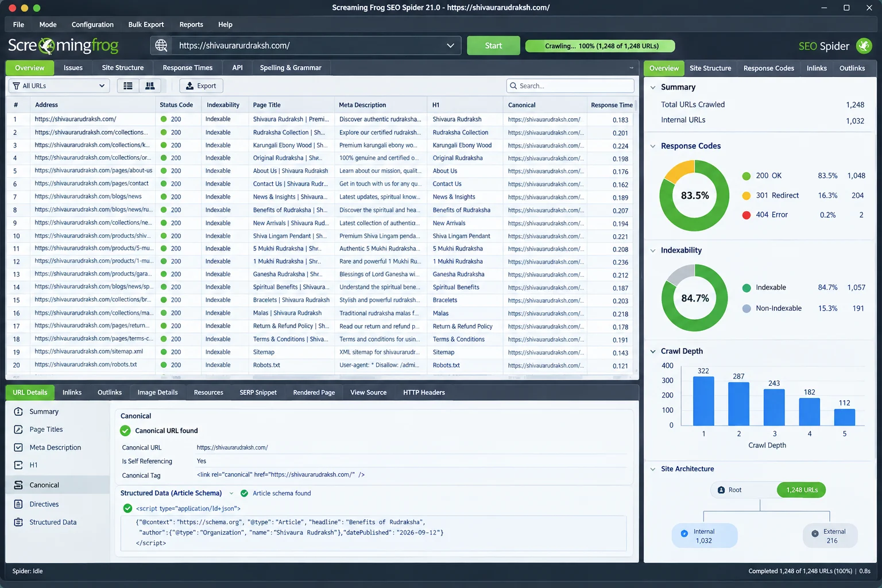The height and width of the screenshot is (588, 882).
Task: Click the 1,248 URLs green badge
Action: click(802, 490)
